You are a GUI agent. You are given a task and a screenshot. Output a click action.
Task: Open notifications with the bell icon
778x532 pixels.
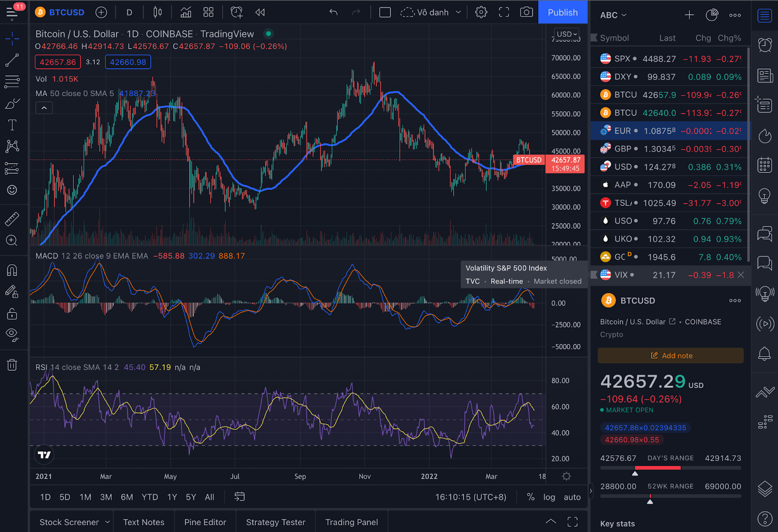click(764, 354)
